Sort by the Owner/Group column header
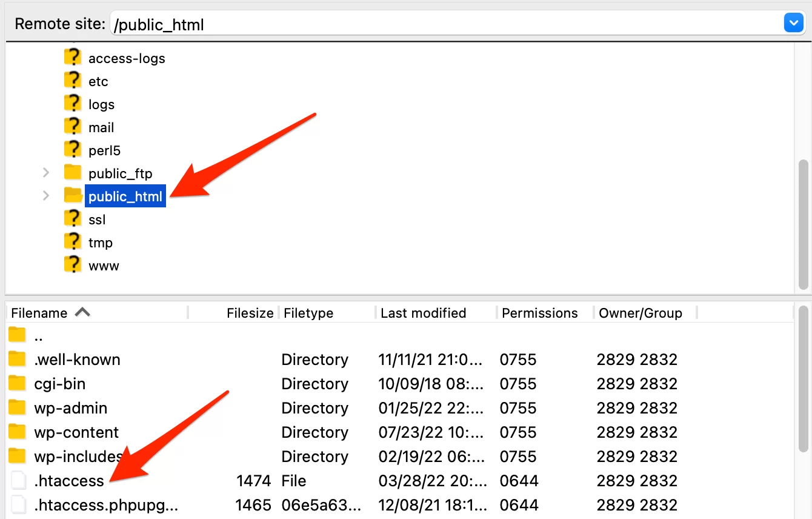 [x=641, y=313]
